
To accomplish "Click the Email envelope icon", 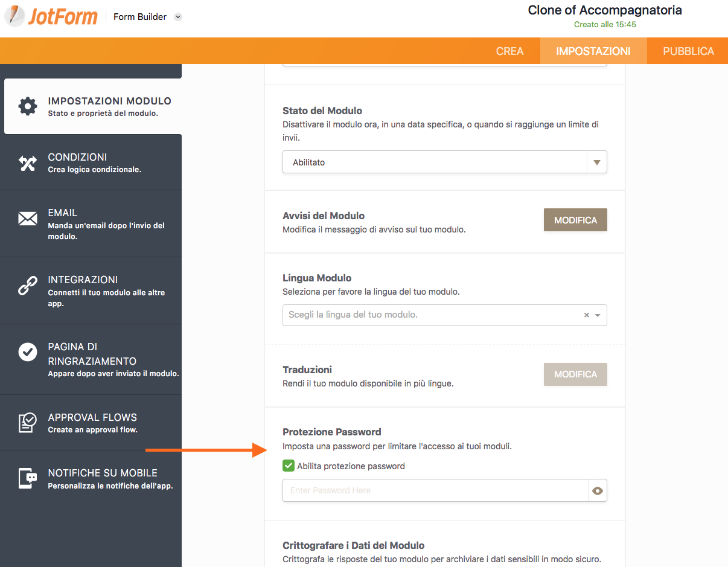I will pos(28,219).
